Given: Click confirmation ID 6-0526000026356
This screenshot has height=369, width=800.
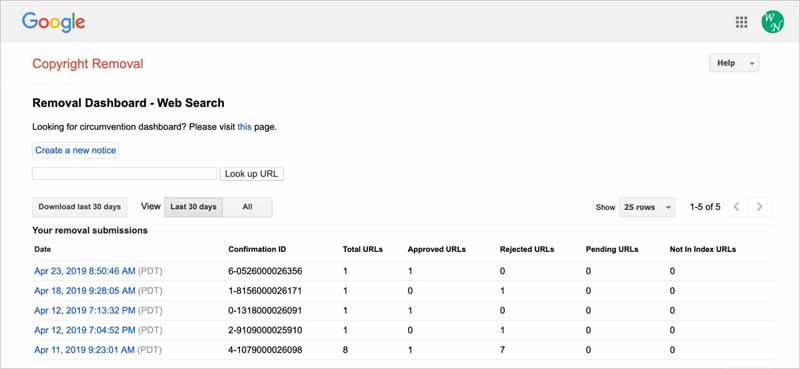Looking at the screenshot, I should (x=265, y=271).
